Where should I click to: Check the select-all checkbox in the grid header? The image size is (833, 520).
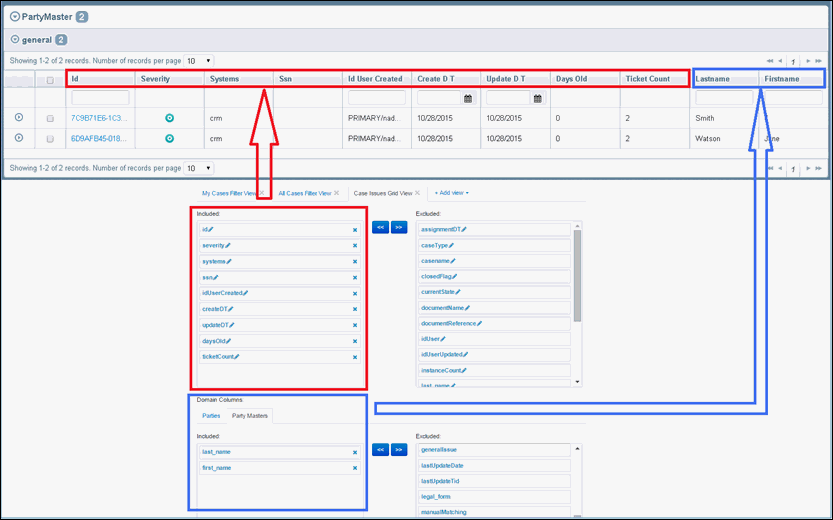[x=50, y=80]
